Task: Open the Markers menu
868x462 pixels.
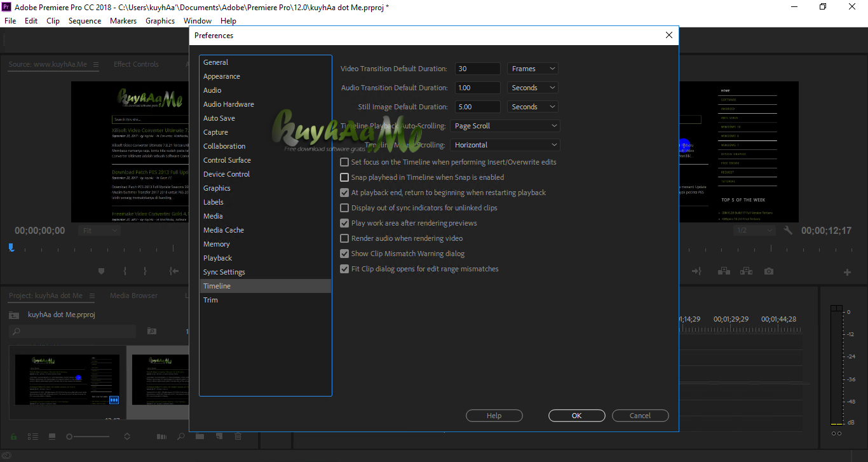Action: click(123, 21)
